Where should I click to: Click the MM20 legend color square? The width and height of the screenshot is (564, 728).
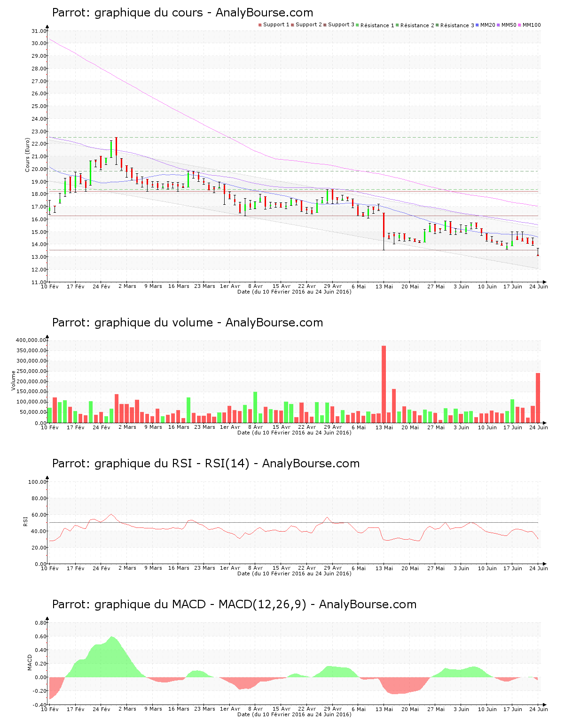(478, 25)
